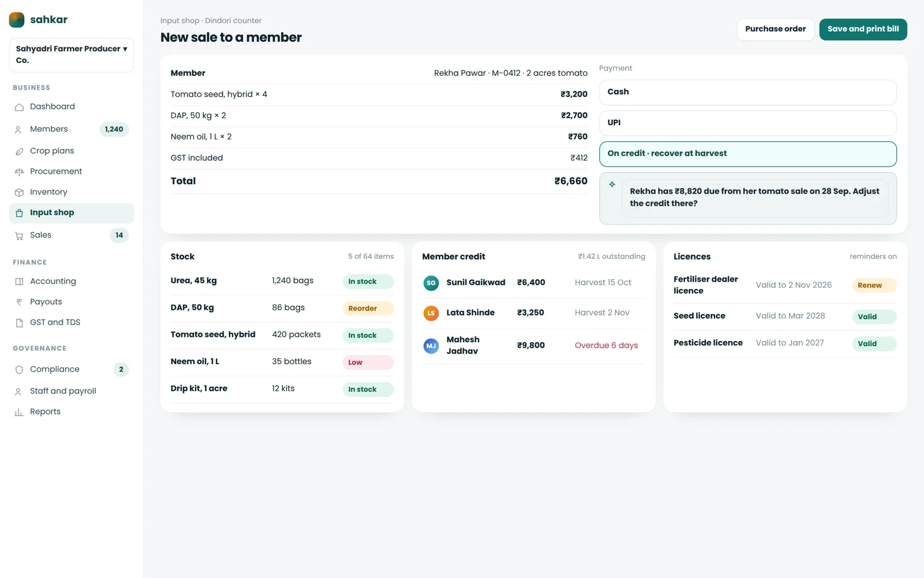Click the sahkar logo icon
The width and height of the screenshot is (924, 578).
click(x=17, y=20)
